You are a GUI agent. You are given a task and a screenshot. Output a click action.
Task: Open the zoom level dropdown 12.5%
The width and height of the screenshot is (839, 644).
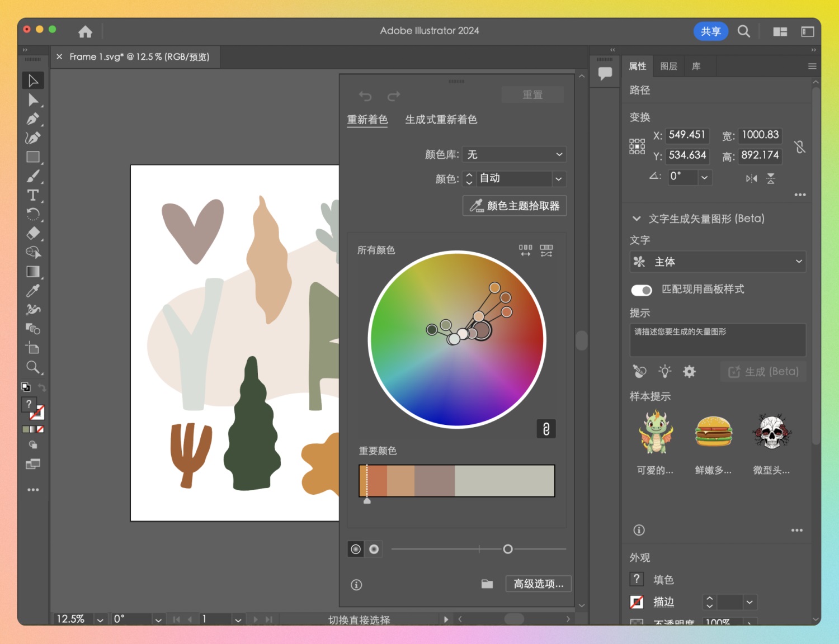pyautogui.click(x=100, y=619)
